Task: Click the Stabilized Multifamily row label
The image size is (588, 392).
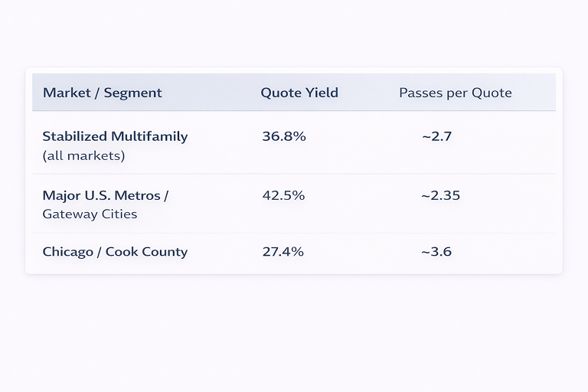Action: [115, 136]
